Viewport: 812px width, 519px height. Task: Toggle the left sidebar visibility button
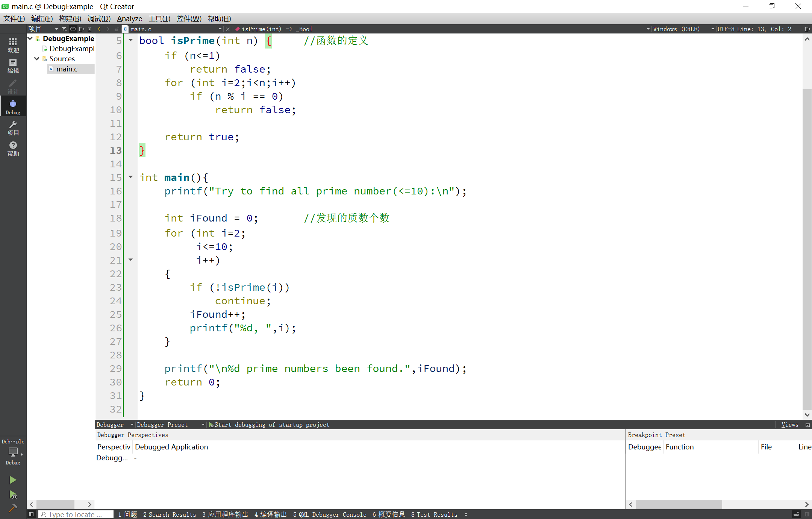32,514
